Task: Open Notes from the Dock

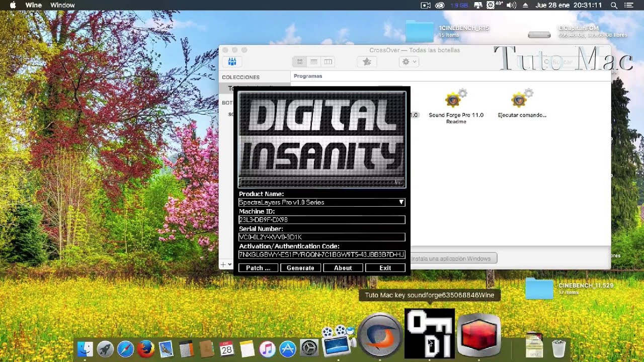Action: (x=247, y=348)
